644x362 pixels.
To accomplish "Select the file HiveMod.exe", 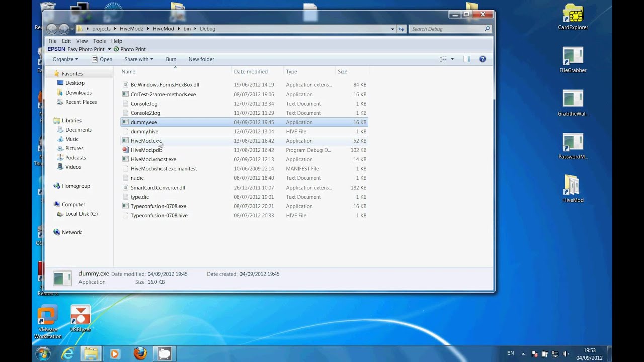I will coord(244,141).
